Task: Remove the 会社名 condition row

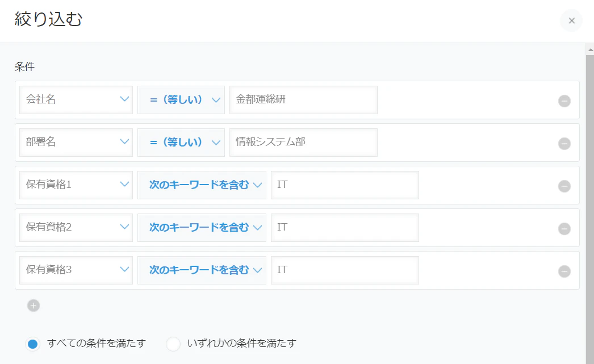Action: pos(564,101)
